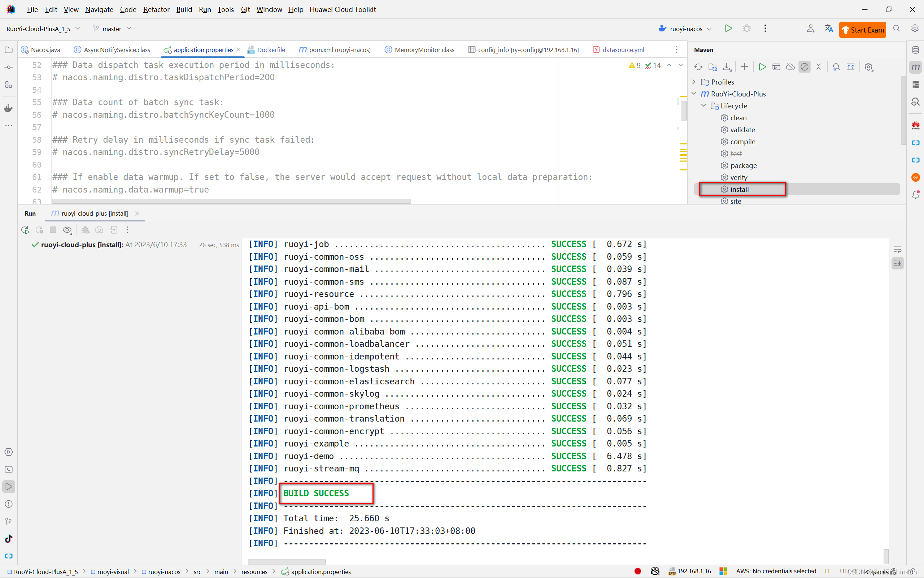Open the Huawei Cloud Toolkit menu
The image size is (924, 578).
coord(343,9)
